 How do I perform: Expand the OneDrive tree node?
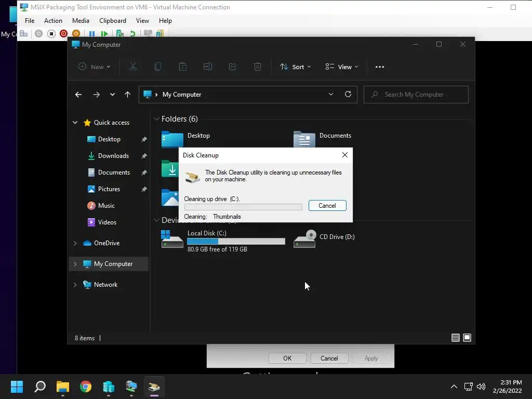(75, 243)
